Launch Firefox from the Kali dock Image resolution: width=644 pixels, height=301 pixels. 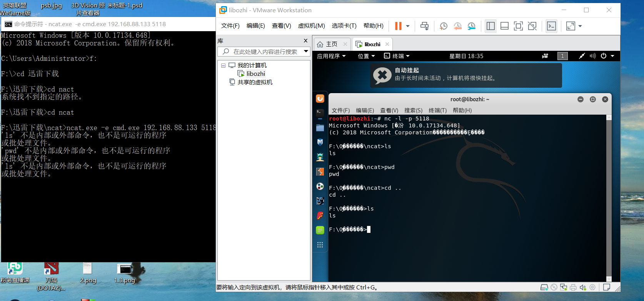[x=320, y=99]
